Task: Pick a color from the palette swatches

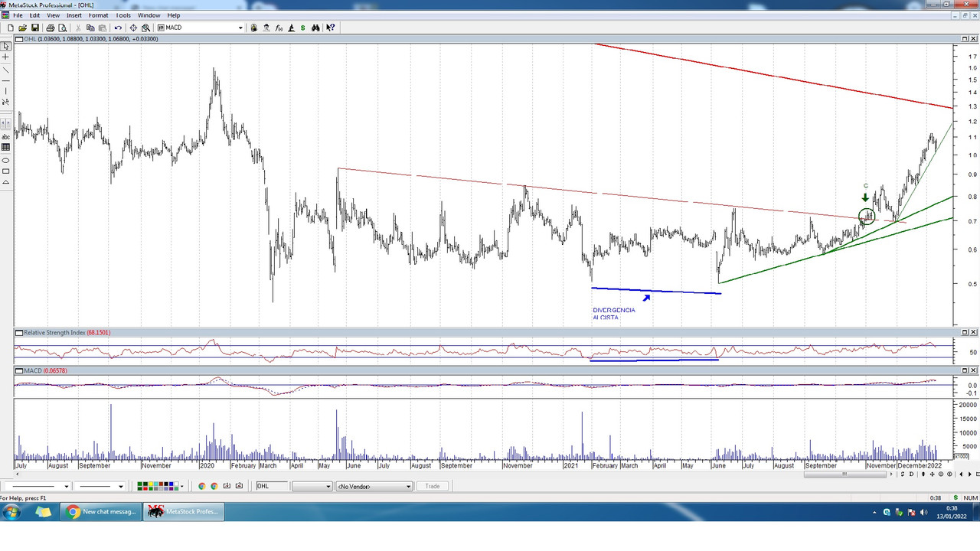Action: (x=157, y=486)
